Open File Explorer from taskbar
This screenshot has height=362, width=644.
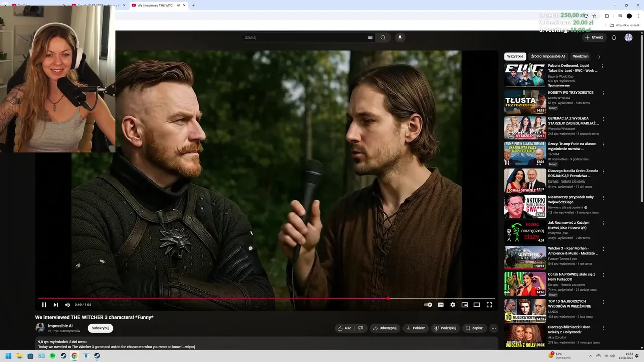[19, 356]
